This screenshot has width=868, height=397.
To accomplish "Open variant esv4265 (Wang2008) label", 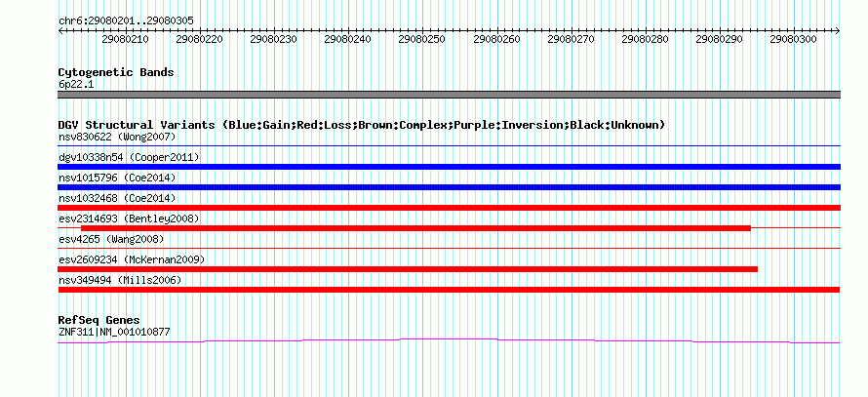I will point(111,239).
